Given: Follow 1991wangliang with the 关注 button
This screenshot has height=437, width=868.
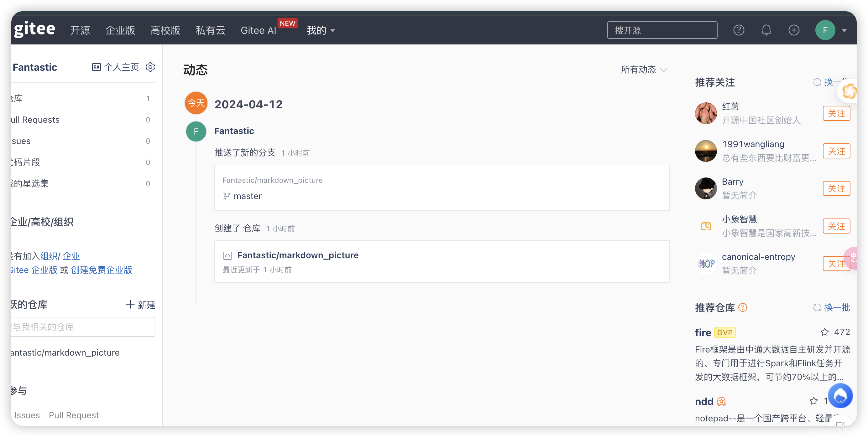Looking at the screenshot, I should 836,151.
